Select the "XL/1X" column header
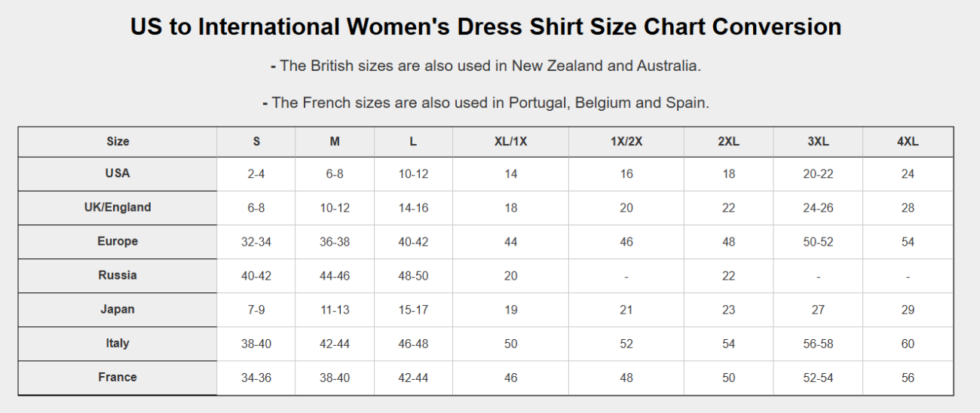The image size is (980, 413). click(510, 142)
